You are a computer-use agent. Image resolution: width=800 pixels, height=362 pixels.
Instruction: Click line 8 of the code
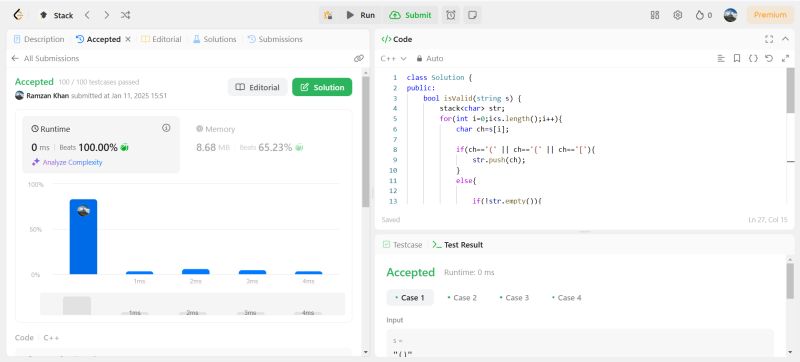click(526, 150)
